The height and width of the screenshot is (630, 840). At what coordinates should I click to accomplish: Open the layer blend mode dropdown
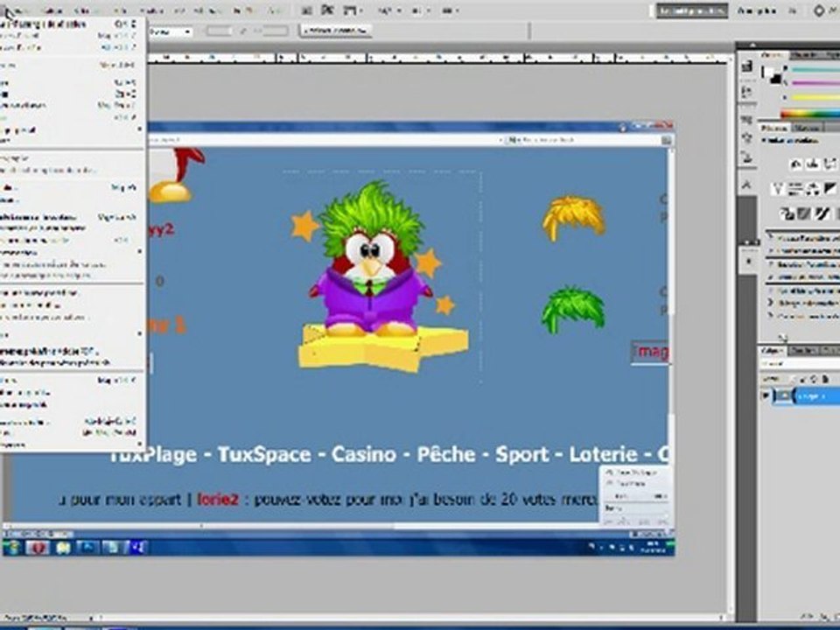click(x=801, y=364)
